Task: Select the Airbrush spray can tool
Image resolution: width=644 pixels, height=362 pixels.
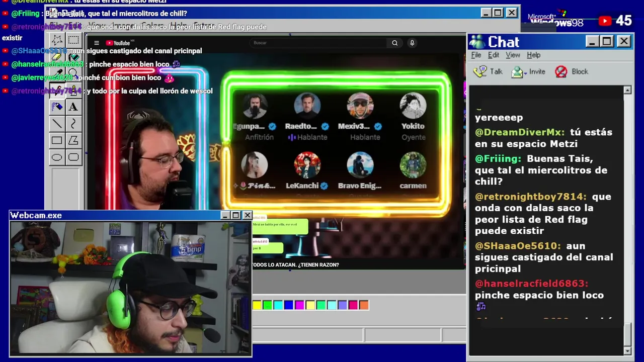Action: pyautogui.click(x=57, y=107)
